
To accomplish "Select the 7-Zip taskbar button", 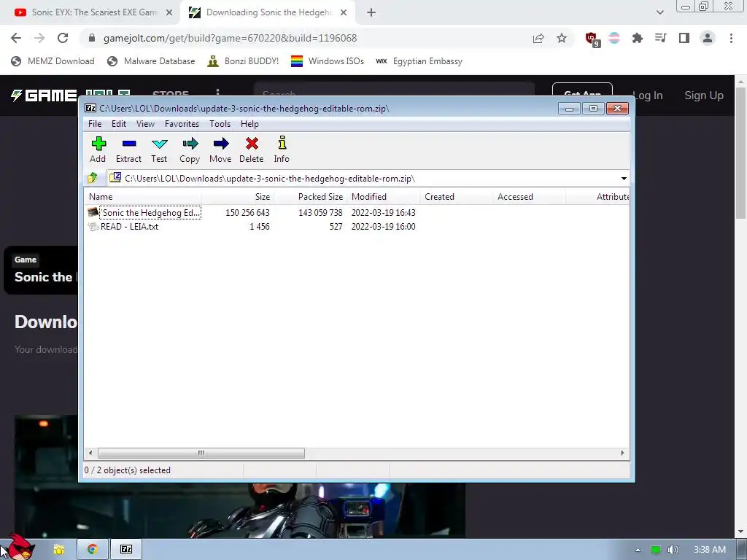I will (126, 550).
